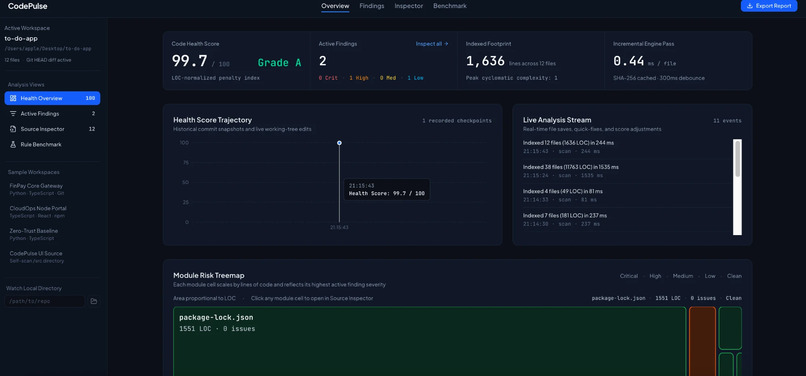This screenshot has width=806, height=376.
Task: Select the 21:15:43 checkpoint point on chart
Action: pyautogui.click(x=339, y=142)
